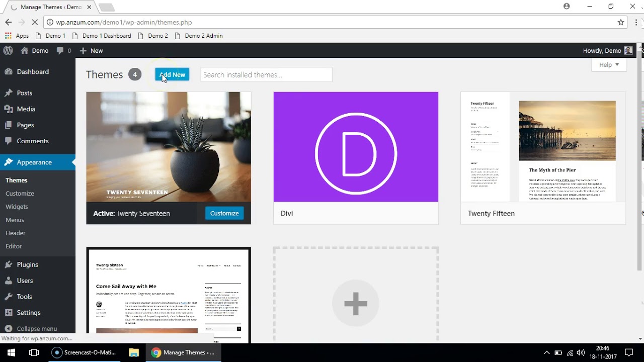
Task: Click the Appearance paintbrush icon
Action: click(x=8, y=162)
